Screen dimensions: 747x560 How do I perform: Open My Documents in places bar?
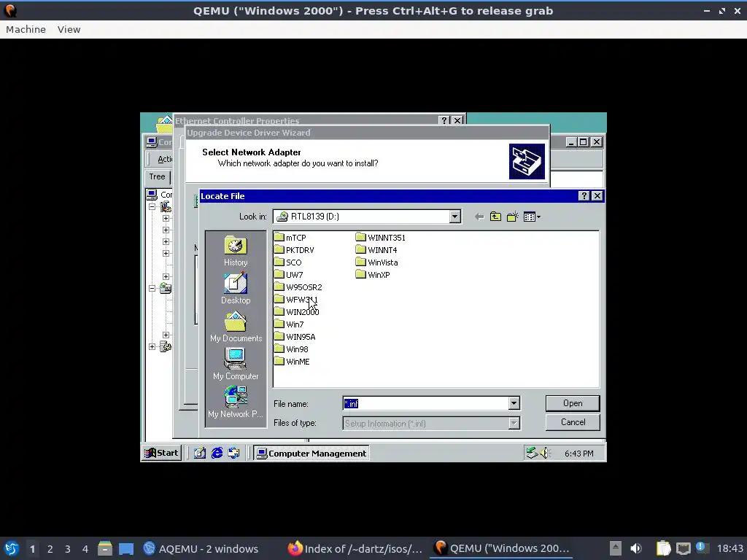coord(236,327)
